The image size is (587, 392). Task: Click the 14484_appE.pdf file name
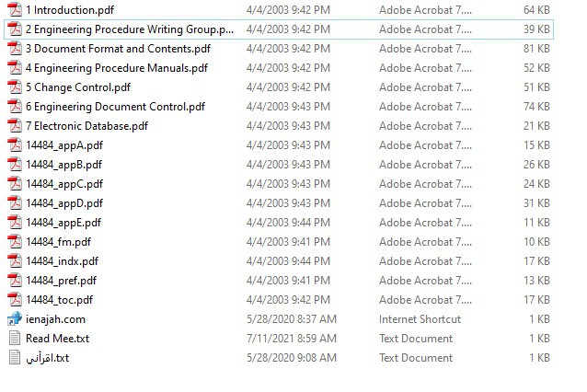click(x=63, y=222)
